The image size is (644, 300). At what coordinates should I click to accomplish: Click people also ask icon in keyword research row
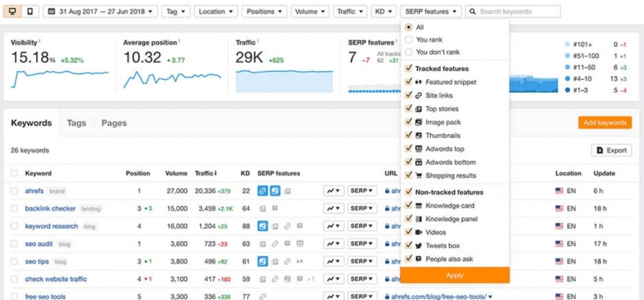(x=300, y=226)
